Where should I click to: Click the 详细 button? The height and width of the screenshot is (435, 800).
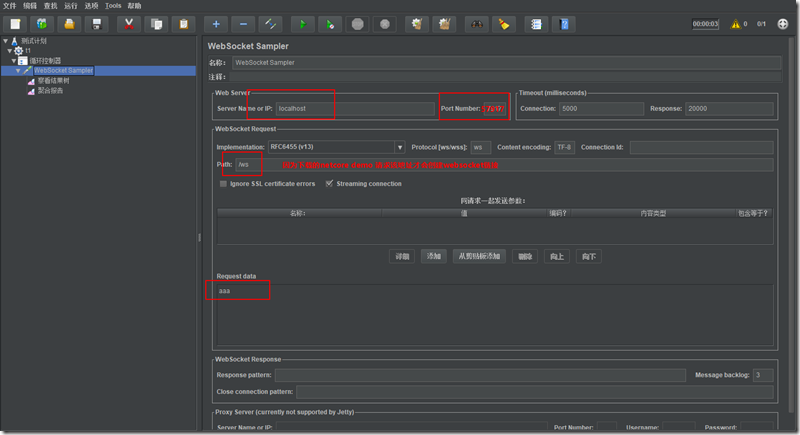point(402,257)
